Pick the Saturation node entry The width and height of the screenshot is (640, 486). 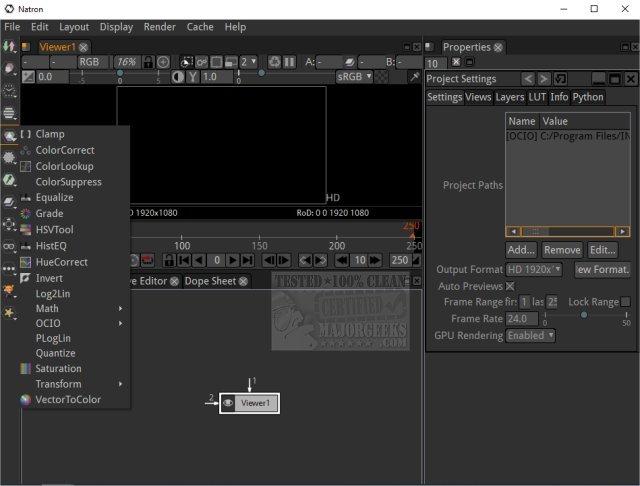tap(58, 368)
